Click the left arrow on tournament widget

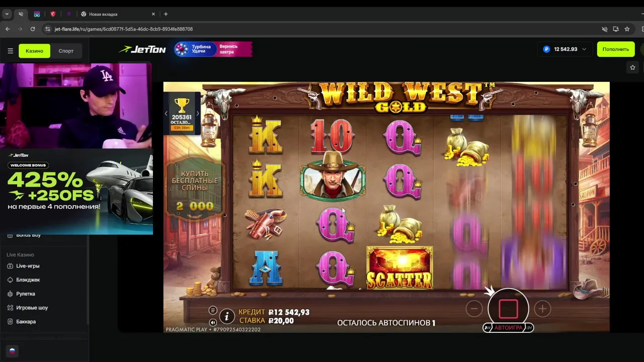(167, 114)
